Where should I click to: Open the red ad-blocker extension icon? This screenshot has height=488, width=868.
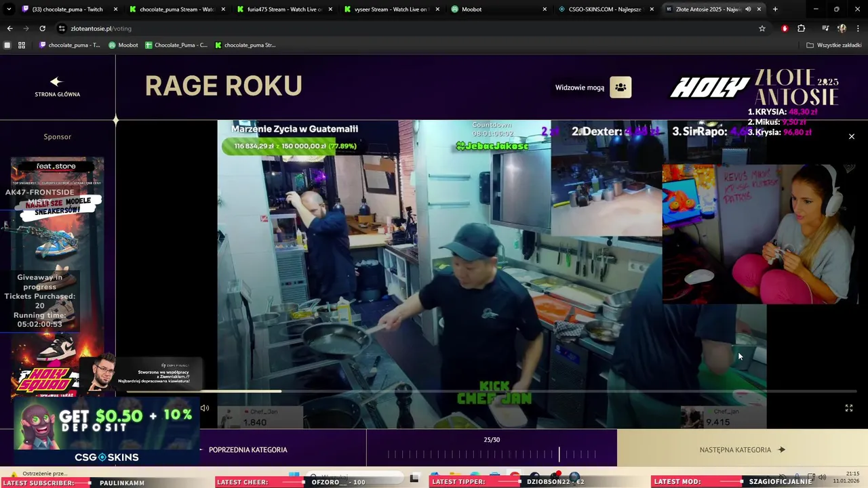[x=785, y=28]
